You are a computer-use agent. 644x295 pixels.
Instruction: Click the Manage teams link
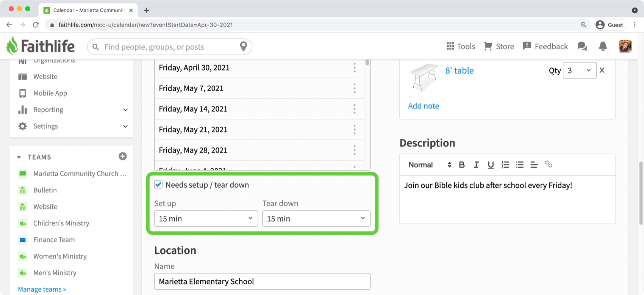(x=42, y=289)
